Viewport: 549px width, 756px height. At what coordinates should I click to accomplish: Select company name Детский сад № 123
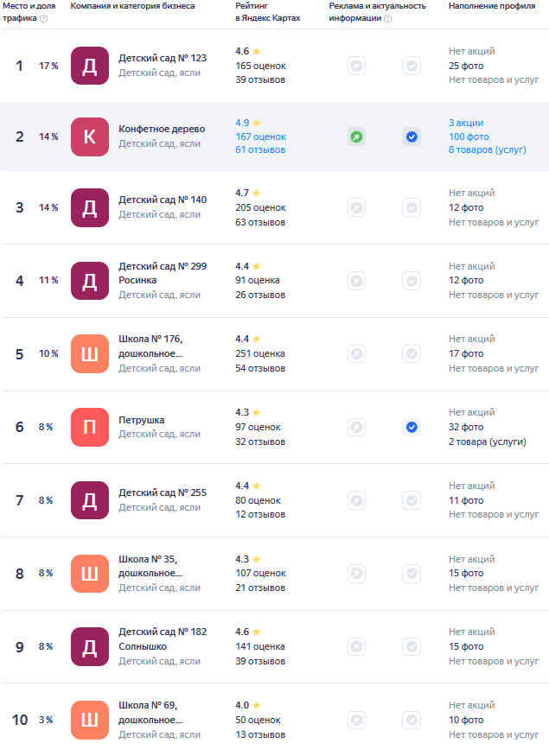[x=163, y=59]
